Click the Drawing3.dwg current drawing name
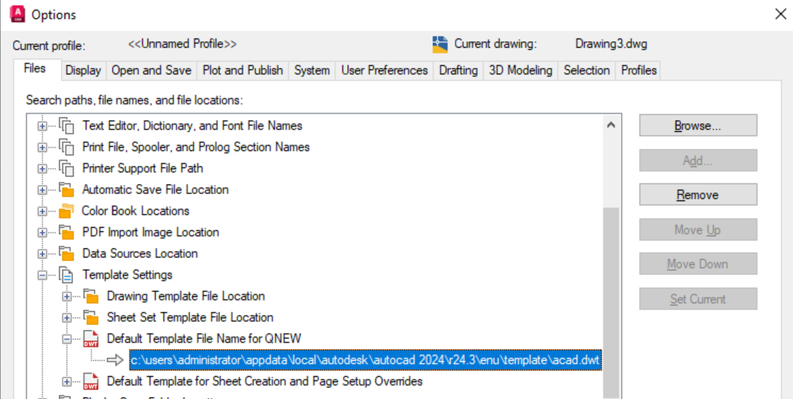 pyautogui.click(x=611, y=44)
